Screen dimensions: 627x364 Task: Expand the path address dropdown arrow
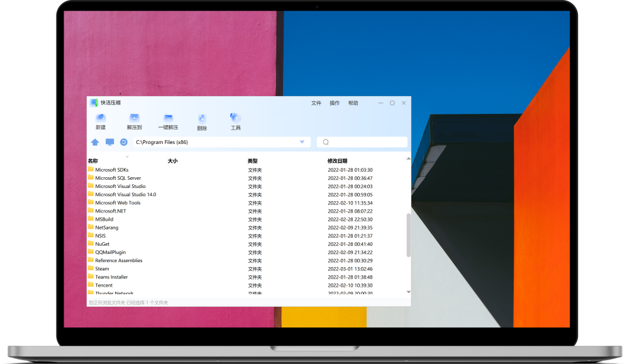302,142
